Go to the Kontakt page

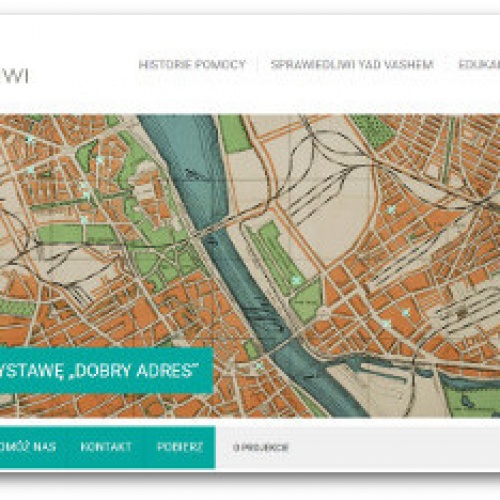tap(106, 447)
